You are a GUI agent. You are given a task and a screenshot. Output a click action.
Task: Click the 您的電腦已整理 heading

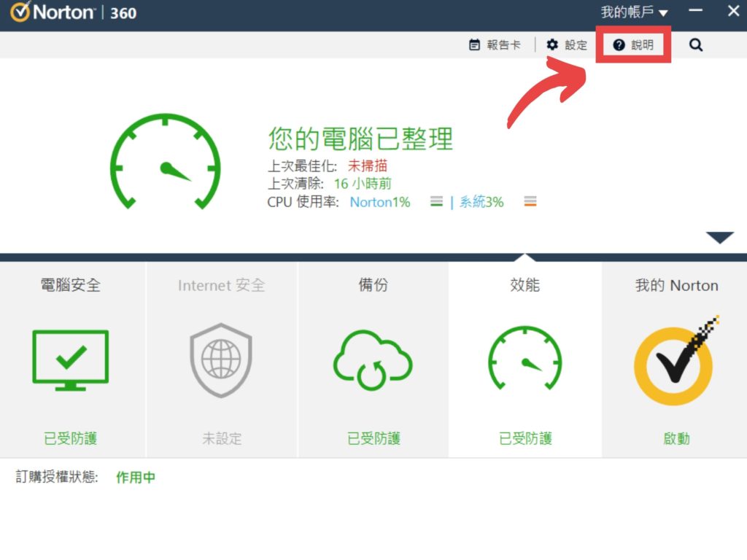coord(360,139)
